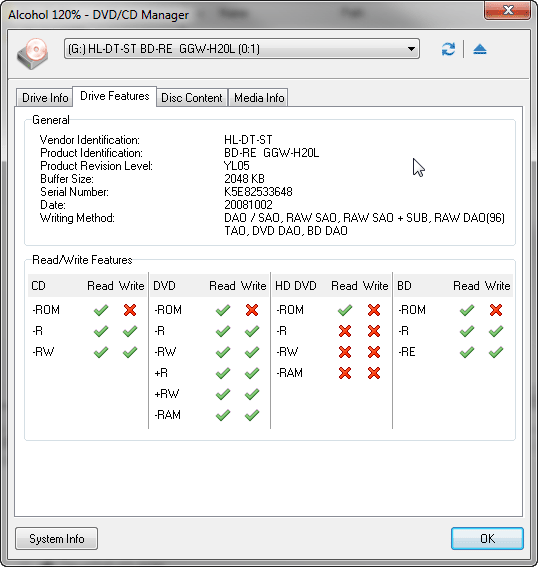This screenshot has width=538, height=567.
Task: Click the DVD -R read checkmark
Action: (223, 331)
